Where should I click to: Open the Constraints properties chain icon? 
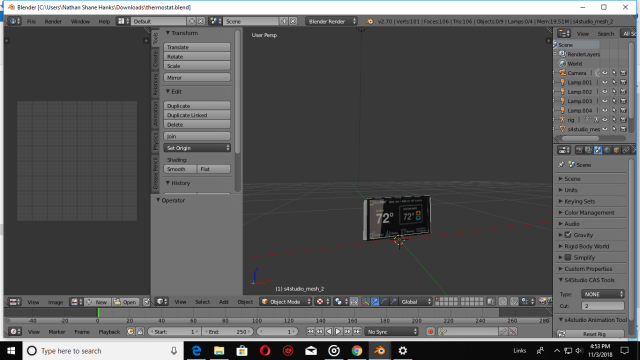tap(626, 150)
